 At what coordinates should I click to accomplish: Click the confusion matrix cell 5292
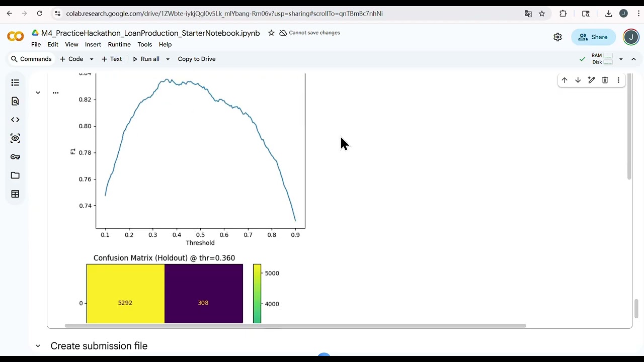[125, 294]
